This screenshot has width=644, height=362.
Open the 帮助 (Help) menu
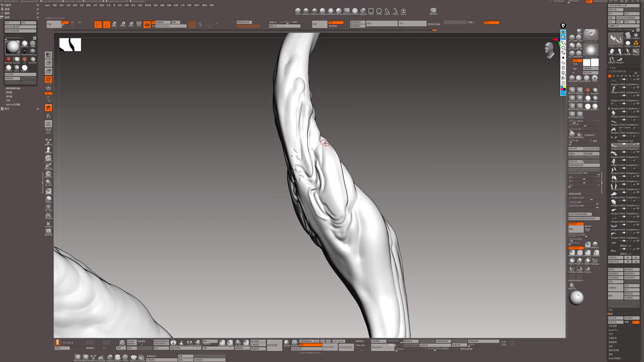tap(212, 5)
